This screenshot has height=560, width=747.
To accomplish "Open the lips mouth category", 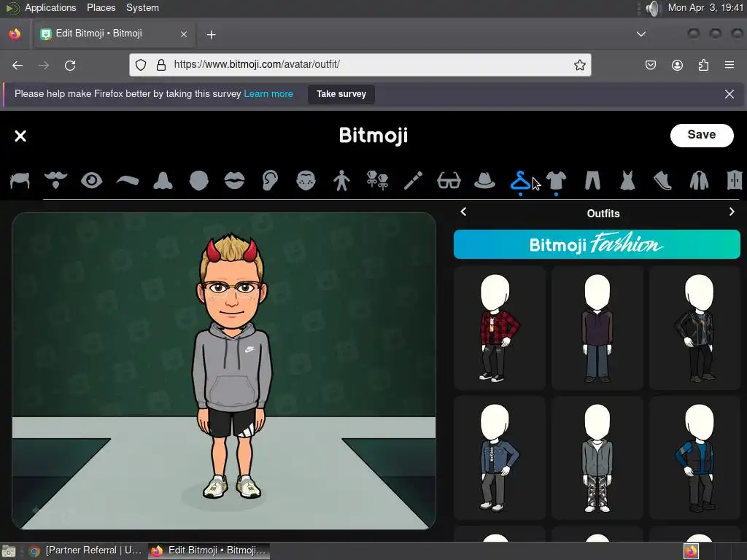I will point(234,181).
